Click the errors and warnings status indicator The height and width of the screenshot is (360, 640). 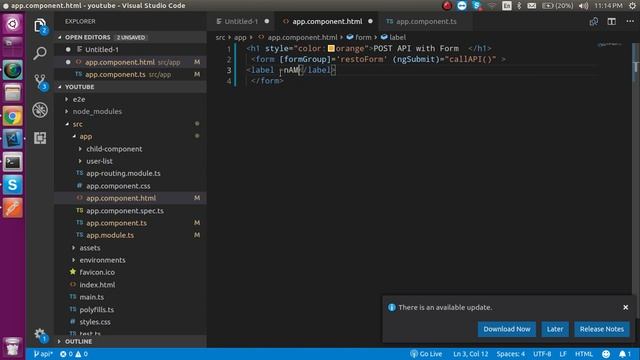pyautogui.click(x=73, y=354)
